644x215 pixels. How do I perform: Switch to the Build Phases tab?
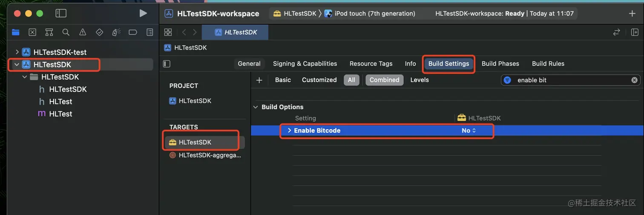(500, 64)
